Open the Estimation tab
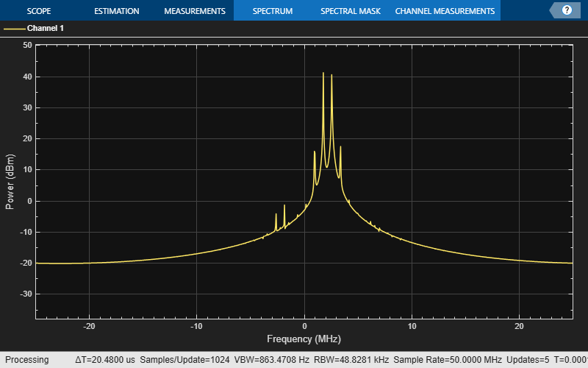588x368 pixels. pos(116,11)
